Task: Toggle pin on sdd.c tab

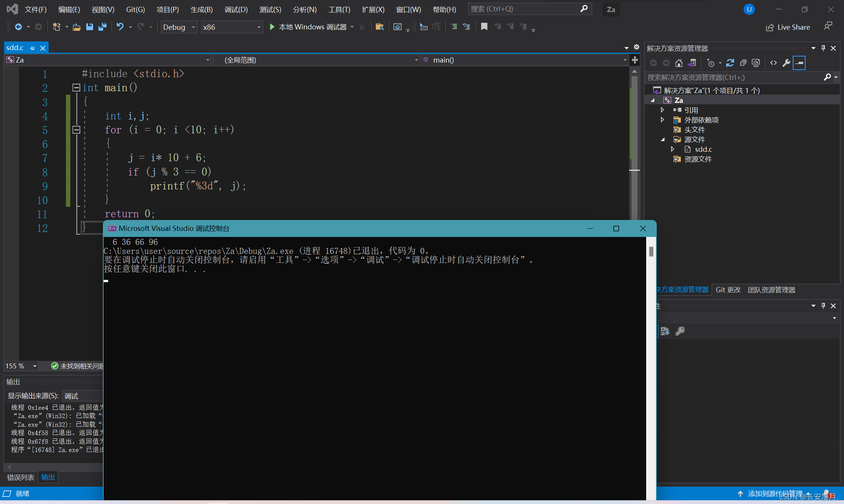Action: pos(32,48)
